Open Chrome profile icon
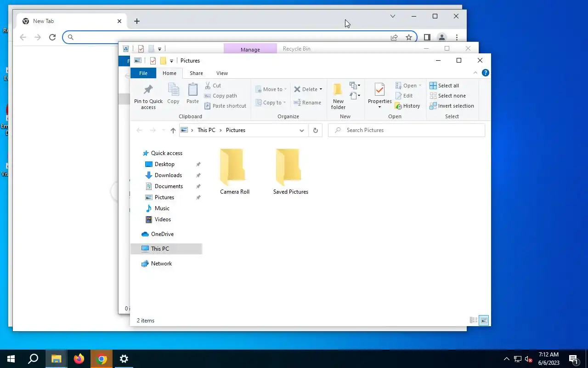588x368 pixels. coord(441,37)
